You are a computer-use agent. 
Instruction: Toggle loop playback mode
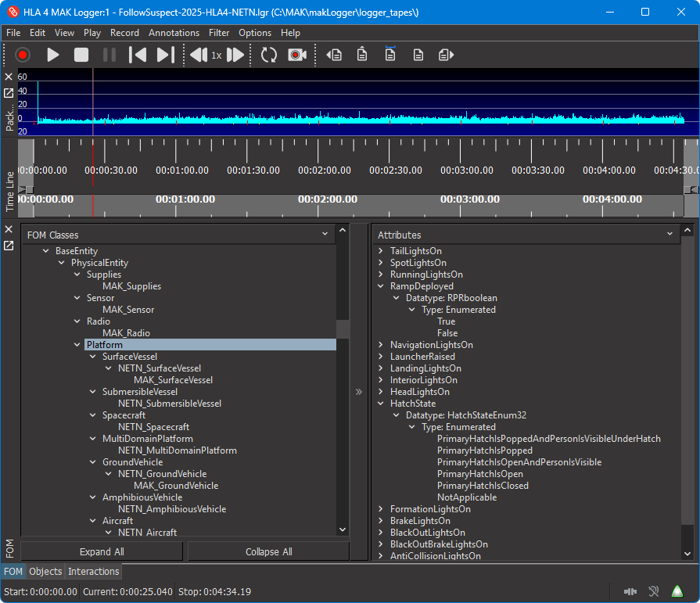268,55
